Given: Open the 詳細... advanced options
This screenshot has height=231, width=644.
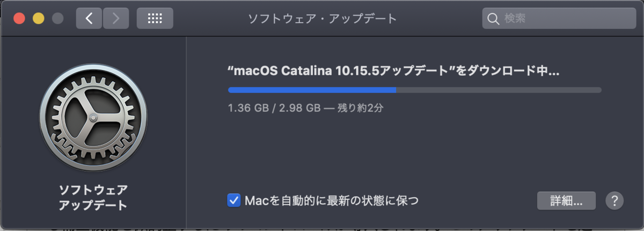Looking at the screenshot, I should point(566,201).
